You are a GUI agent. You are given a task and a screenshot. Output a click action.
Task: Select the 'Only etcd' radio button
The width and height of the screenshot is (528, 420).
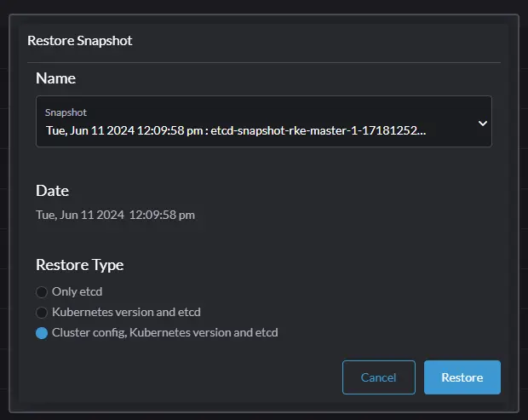tap(42, 292)
